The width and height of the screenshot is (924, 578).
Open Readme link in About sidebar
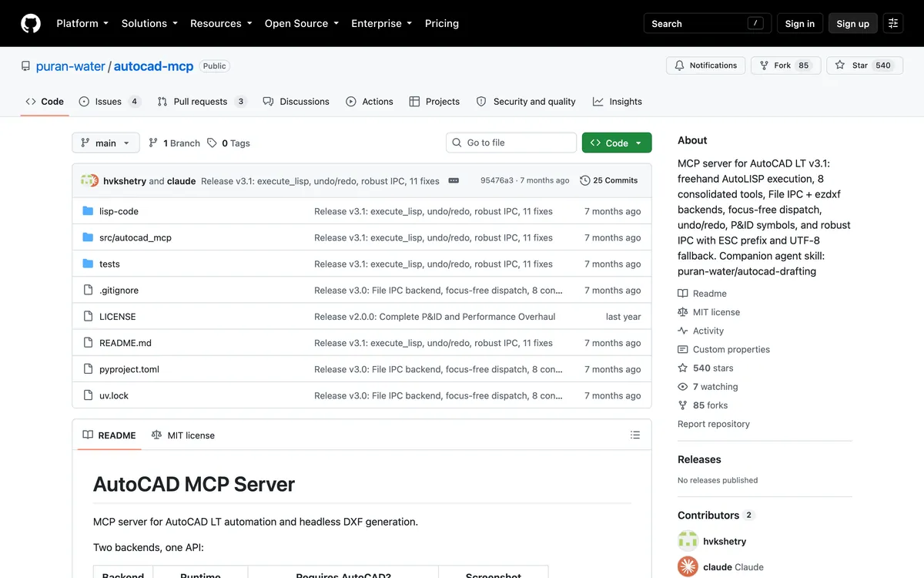coord(702,294)
